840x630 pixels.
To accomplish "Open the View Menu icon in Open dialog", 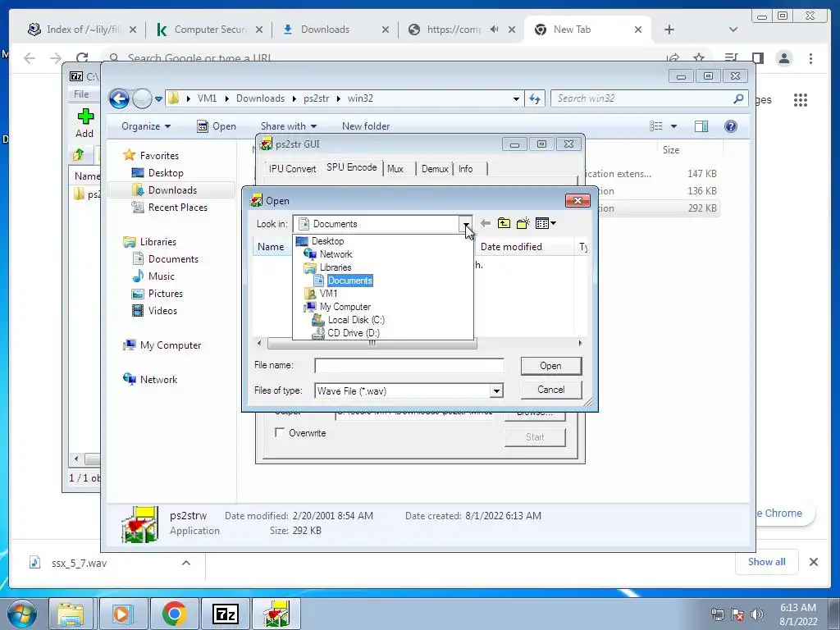I will (546, 223).
